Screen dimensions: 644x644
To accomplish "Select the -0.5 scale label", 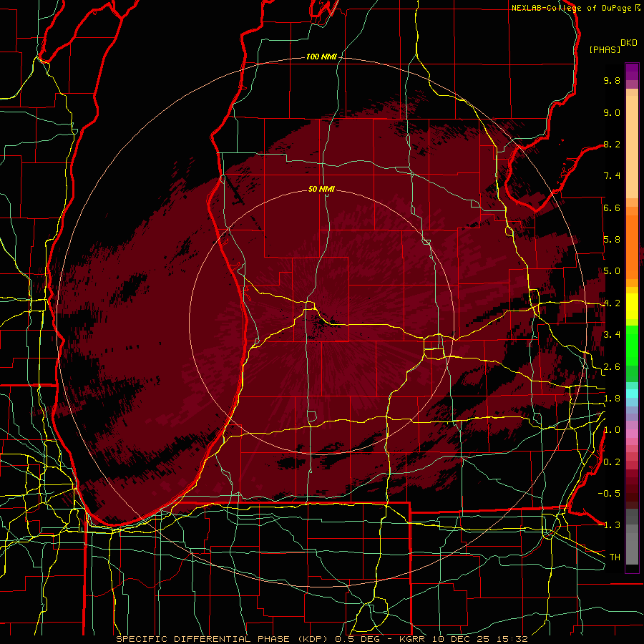I will (609, 494).
